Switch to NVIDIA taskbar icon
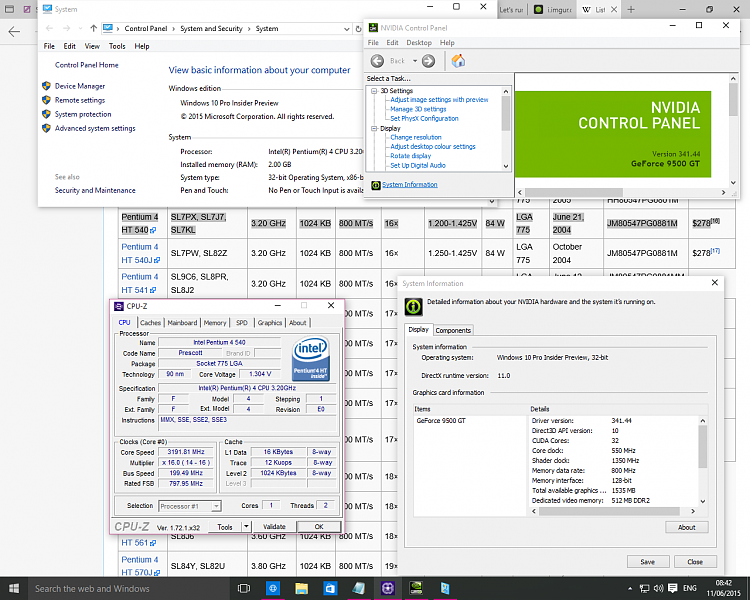Image resolution: width=750 pixels, height=600 pixels. [416, 589]
